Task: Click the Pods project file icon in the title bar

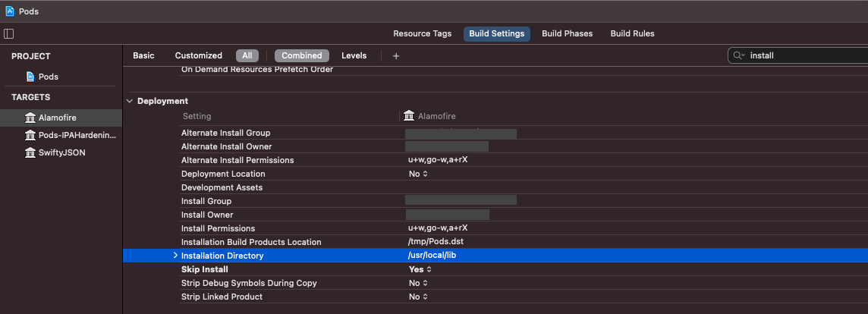Action: (10, 11)
